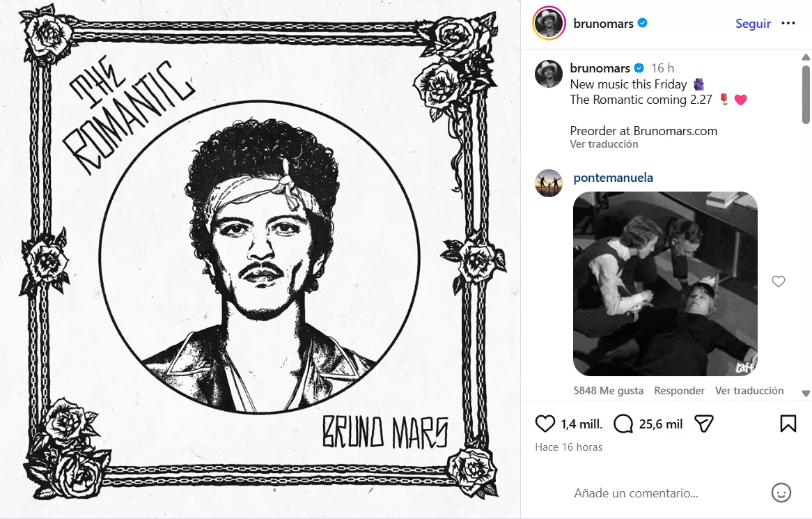
Task: Expand caption translation via Ver traducción
Action: pos(603,144)
